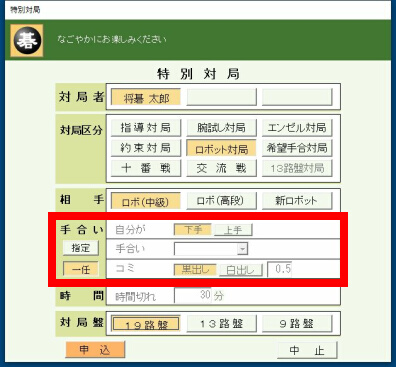Choose 希望手合対局 option
Viewport: 396px width, 367px height.
297,148
